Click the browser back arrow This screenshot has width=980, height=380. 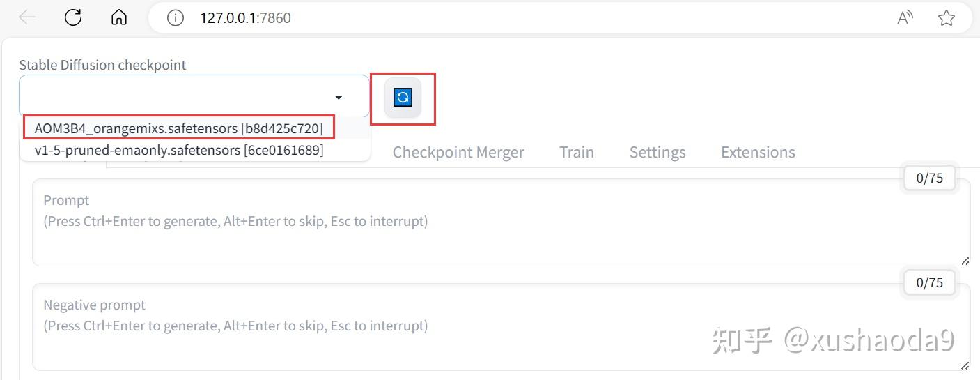click(x=27, y=17)
